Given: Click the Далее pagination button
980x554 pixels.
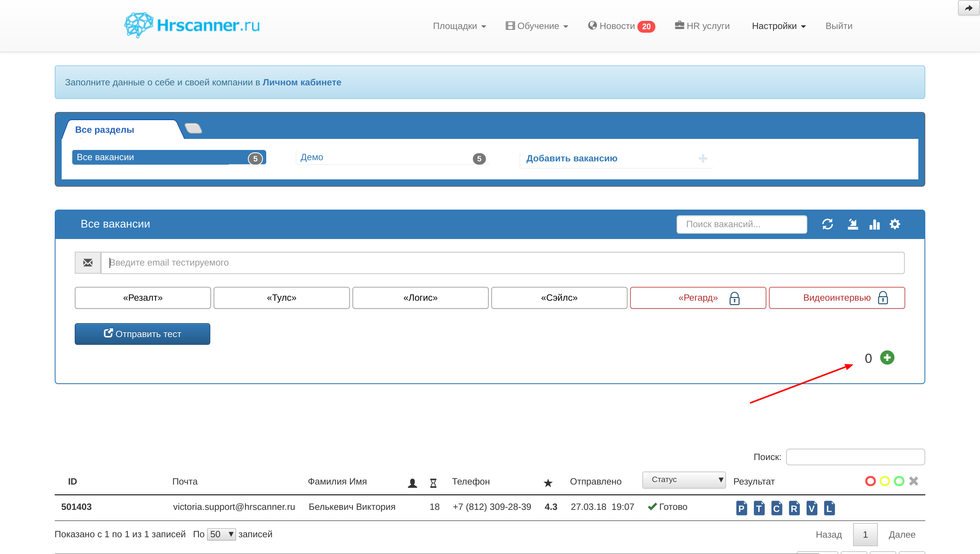Looking at the screenshot, I should coord(902,535).
